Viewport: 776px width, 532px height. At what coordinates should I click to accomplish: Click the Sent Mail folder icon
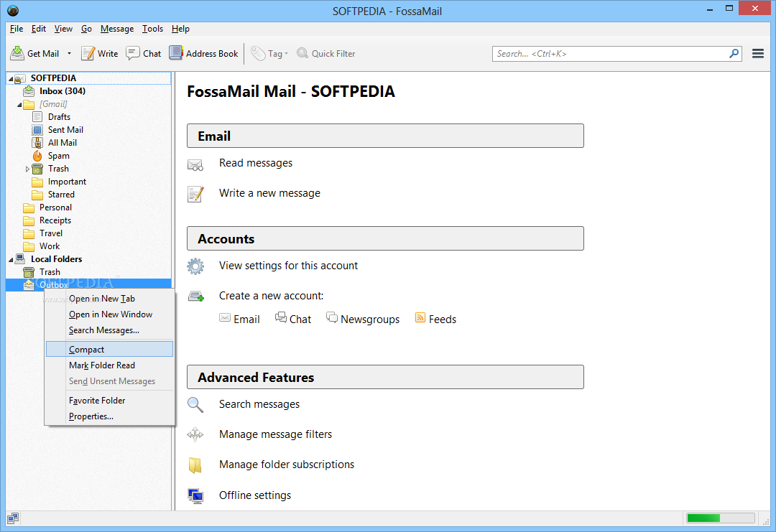37,129
